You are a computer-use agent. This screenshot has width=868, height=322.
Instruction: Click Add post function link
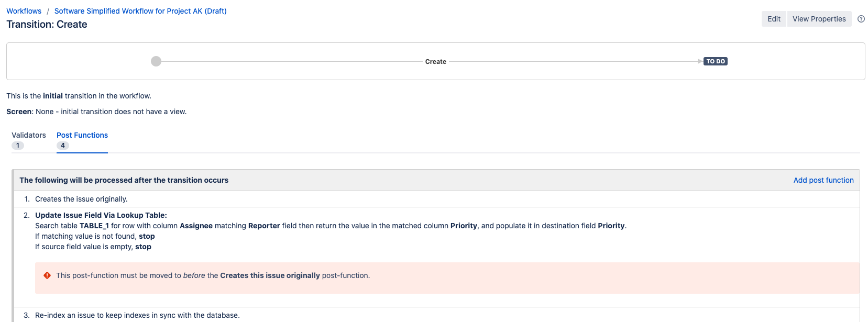click(x=823, y=180)
